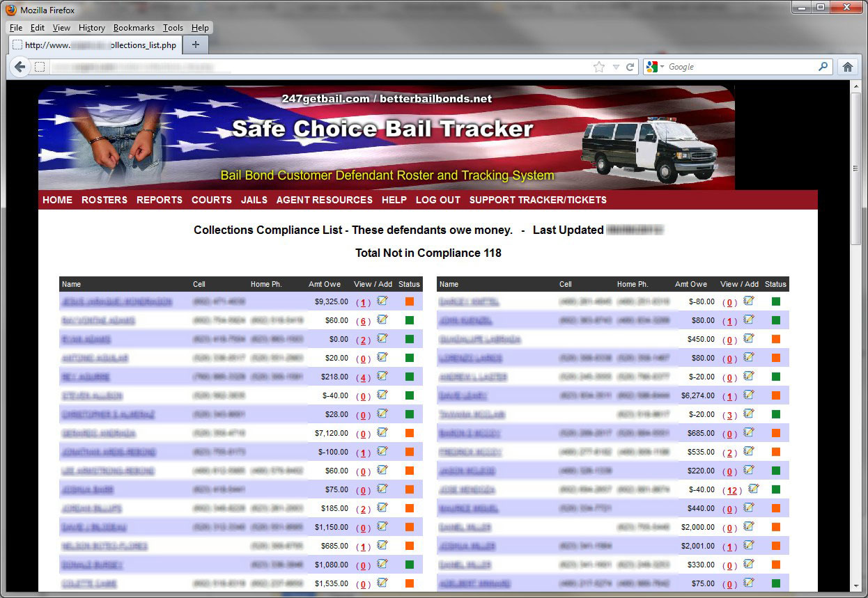
Task: Open a new tab with the plus button
Action: (196, 45)
